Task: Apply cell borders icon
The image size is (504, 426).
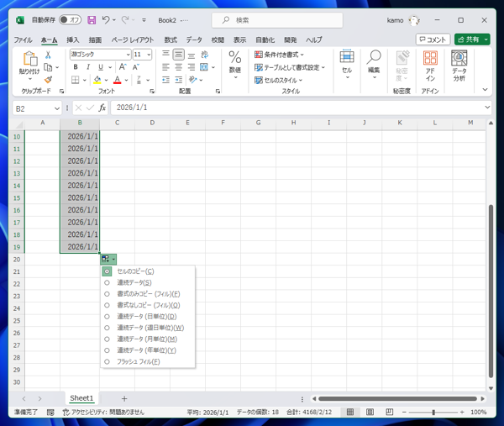Action: (x=76, y=80)
